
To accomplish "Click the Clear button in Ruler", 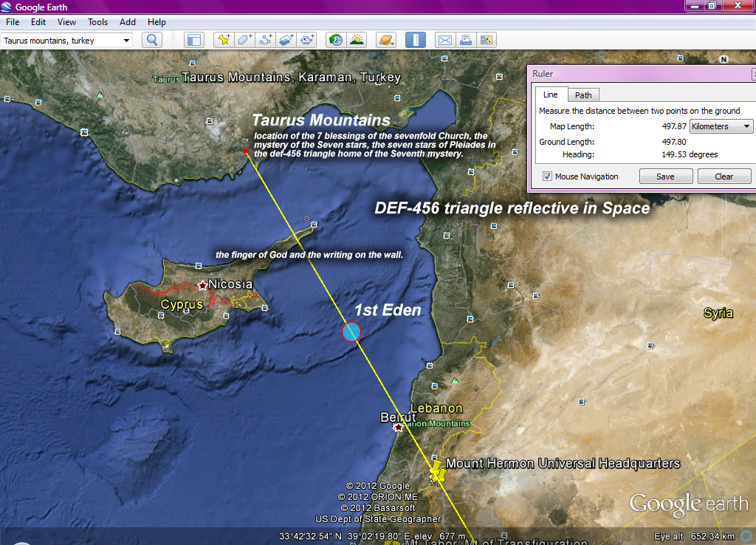I will pos(724,176).
